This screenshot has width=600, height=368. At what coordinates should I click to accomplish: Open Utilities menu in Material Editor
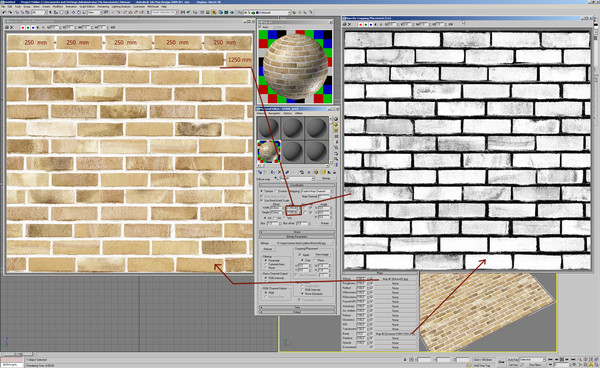pyautogui.click(x=299, y=113)
